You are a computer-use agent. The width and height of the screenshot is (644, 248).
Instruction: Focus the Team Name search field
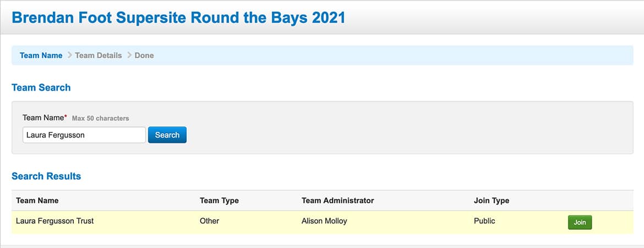pos(84,135)
